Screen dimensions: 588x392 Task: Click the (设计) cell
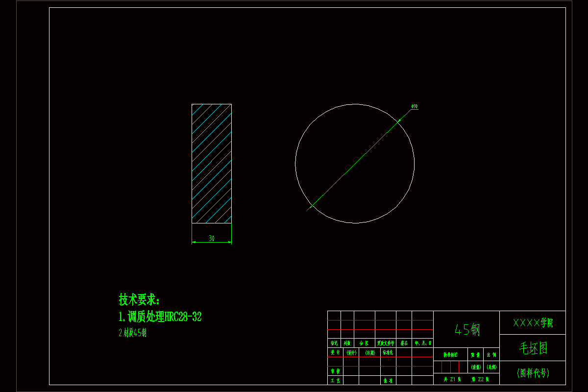pyautogui.click(x=351, y=353)
